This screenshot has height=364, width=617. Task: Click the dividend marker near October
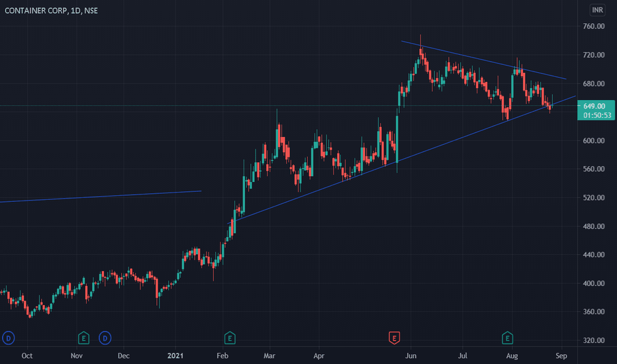point(8,338)
